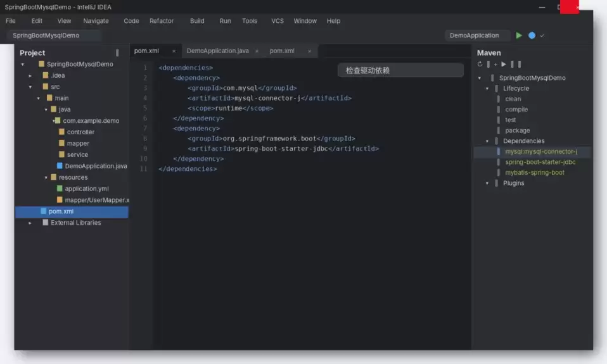Viewport: 607px width, 364px height.
Task: Close the first pom.xml editor tab
Action: tap(174, 51)
